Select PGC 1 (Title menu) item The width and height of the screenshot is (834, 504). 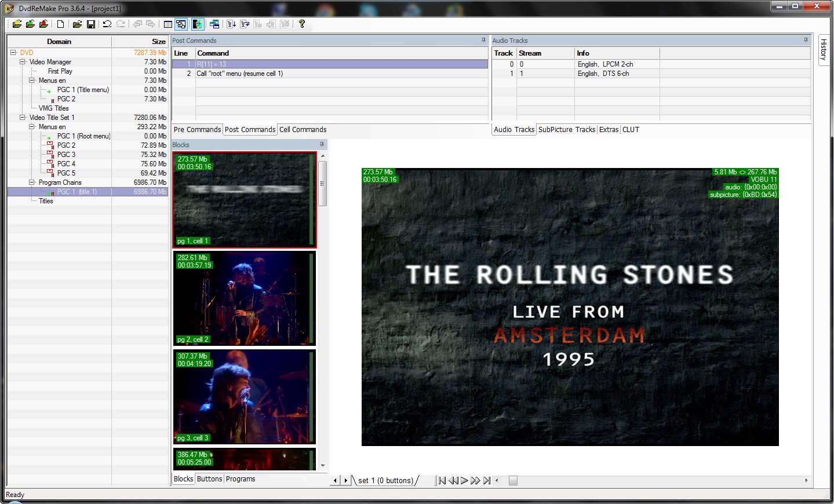pyautogui.click(x=83, y=90)
